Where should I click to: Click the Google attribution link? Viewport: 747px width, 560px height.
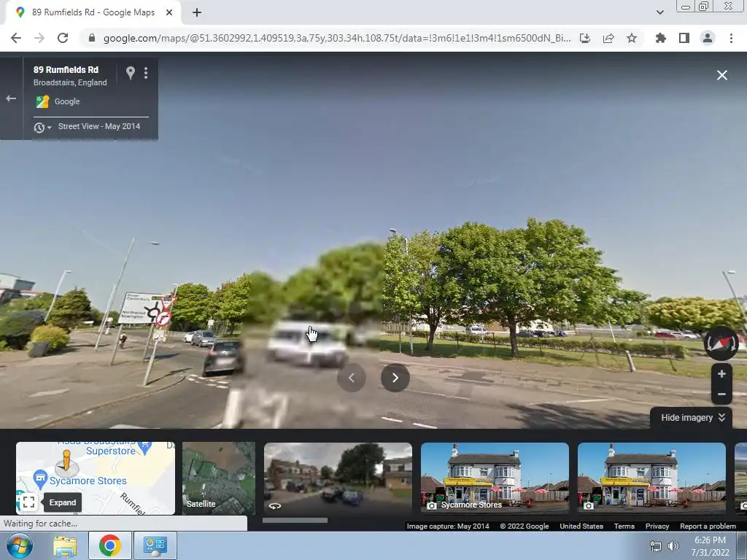click(66, 101)
